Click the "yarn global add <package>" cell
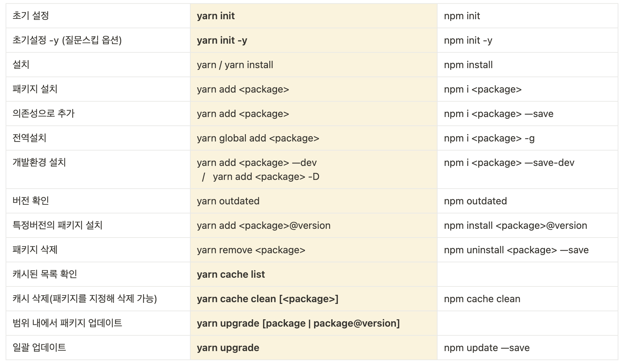 pyautogui.click(x=258, y=138)
